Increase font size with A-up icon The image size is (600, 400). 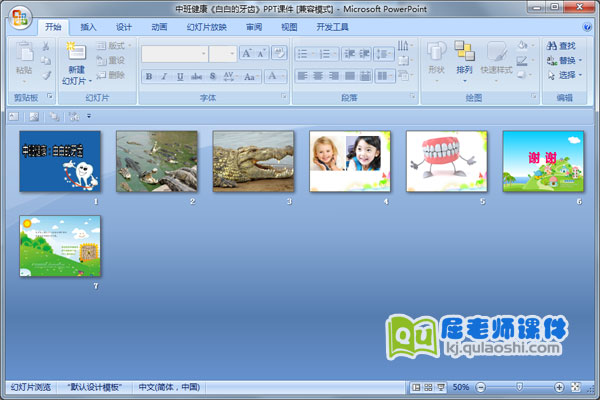(246, 53)
